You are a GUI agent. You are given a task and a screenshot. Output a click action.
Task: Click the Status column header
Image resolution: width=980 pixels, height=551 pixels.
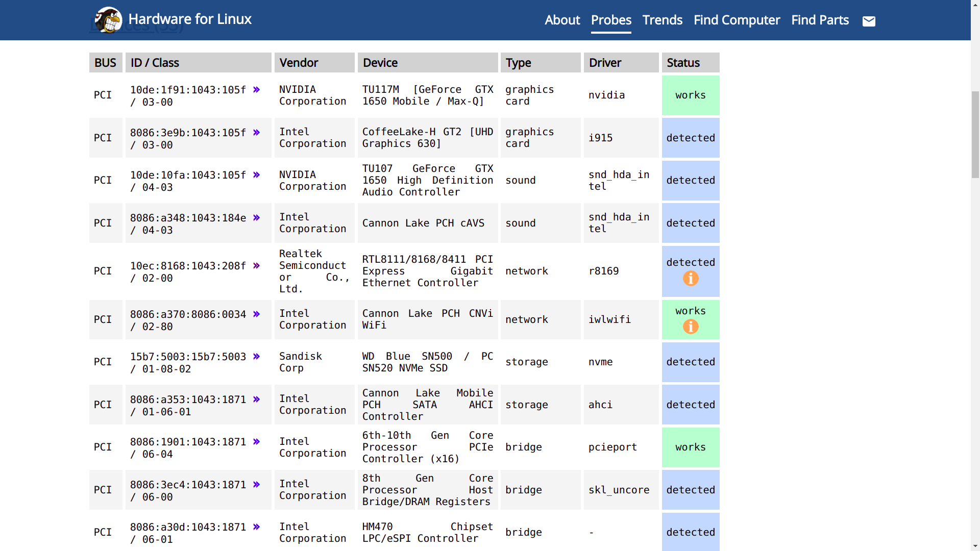pos(691,63)
